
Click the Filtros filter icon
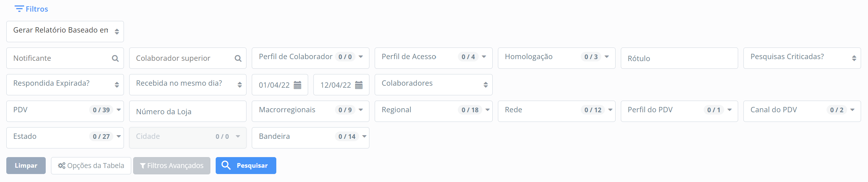click(x=19, y=9)
